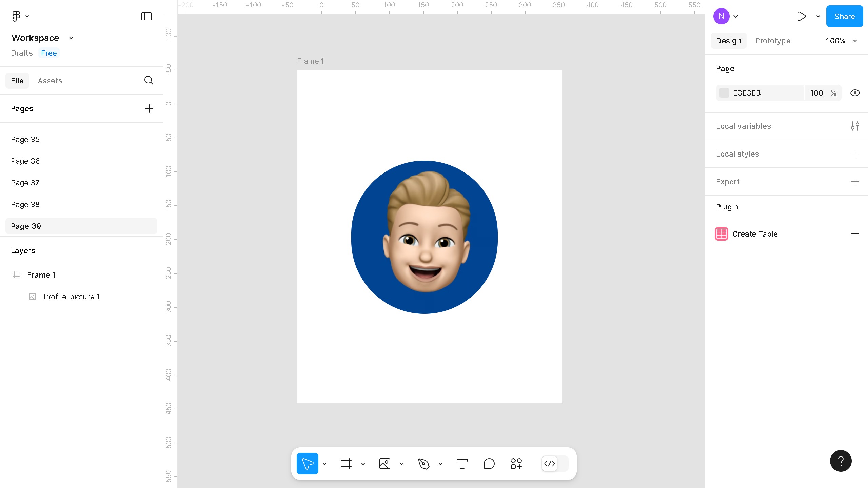Search within the file
The width and height of the screenshot is (868, 488).
coord(149,80)
